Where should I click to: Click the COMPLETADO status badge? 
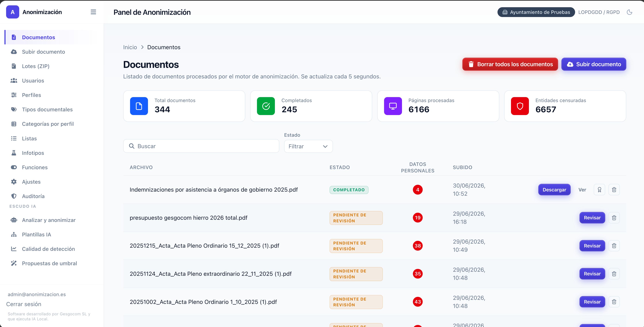click(349, 190)
